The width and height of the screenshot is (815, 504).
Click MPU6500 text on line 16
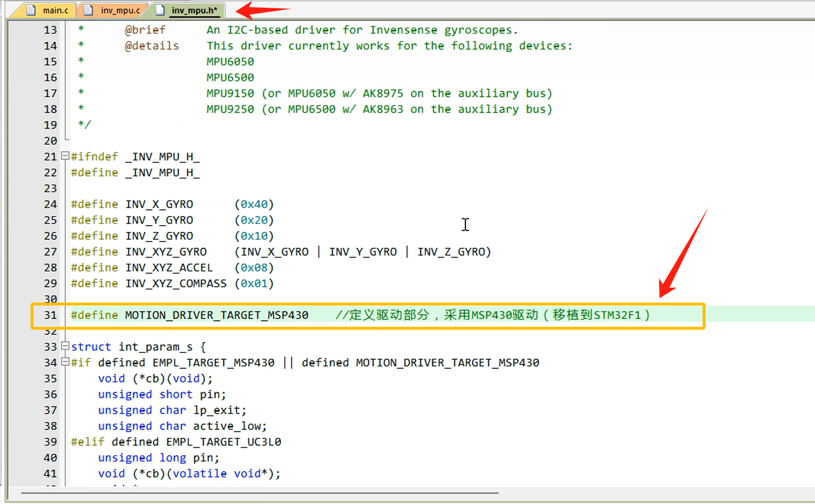click(231, 77)
